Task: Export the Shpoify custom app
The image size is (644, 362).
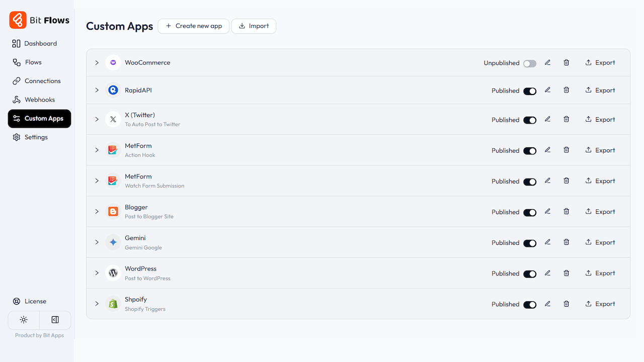Action: click(x=599, y=304)
